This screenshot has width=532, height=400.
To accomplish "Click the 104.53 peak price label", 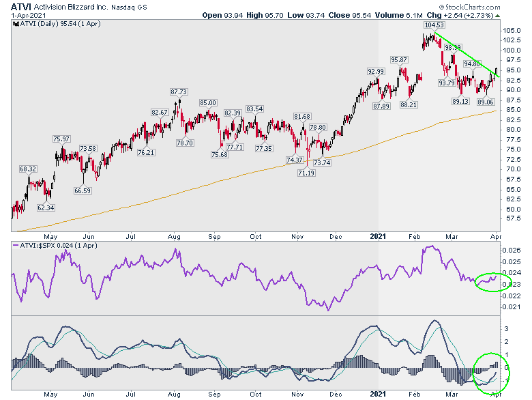I will [x=434, y=25].
